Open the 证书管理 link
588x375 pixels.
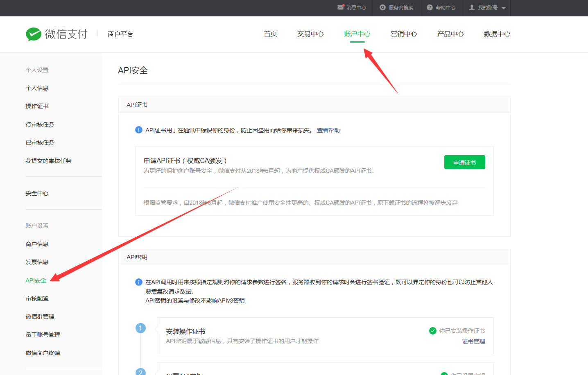point(474,341)
